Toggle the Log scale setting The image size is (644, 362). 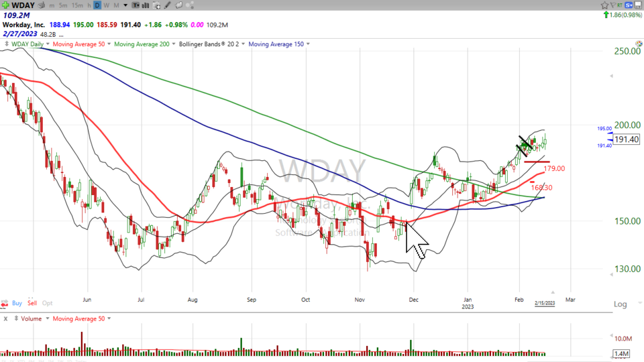(620, 304)
